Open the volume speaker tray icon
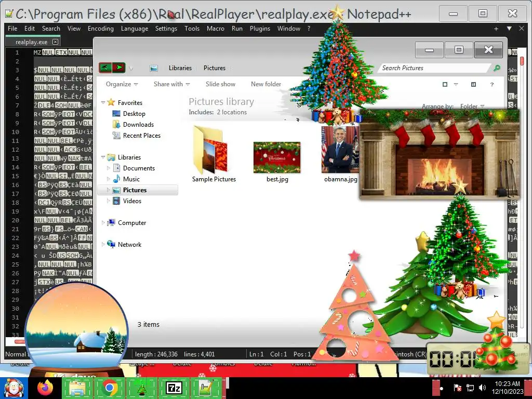Screen dimensions: 532x399 (482, 388)
